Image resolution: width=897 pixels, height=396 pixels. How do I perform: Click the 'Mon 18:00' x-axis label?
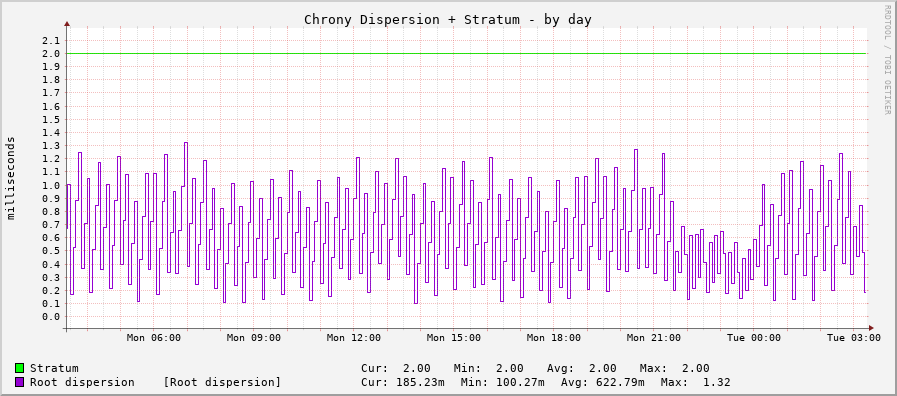553,338
